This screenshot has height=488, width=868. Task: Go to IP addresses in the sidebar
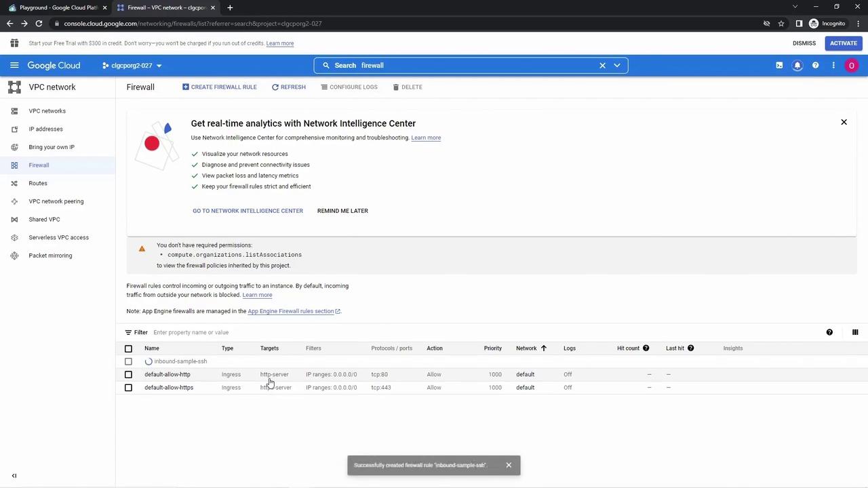45,129
